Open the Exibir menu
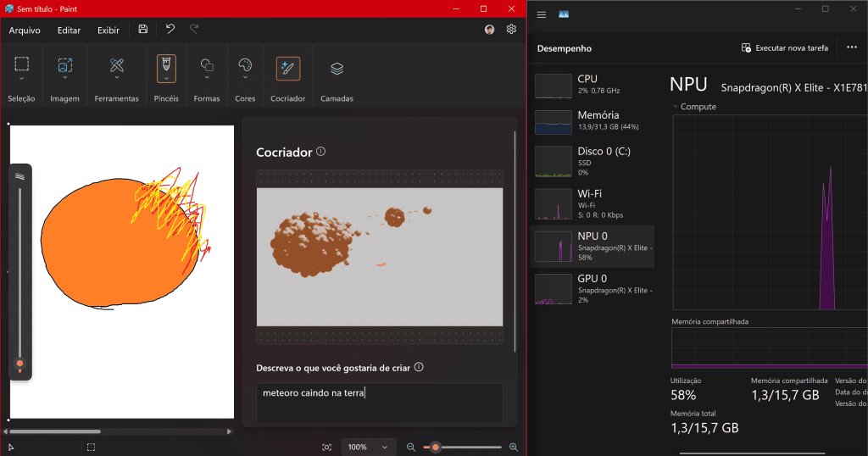 point(108,30)
